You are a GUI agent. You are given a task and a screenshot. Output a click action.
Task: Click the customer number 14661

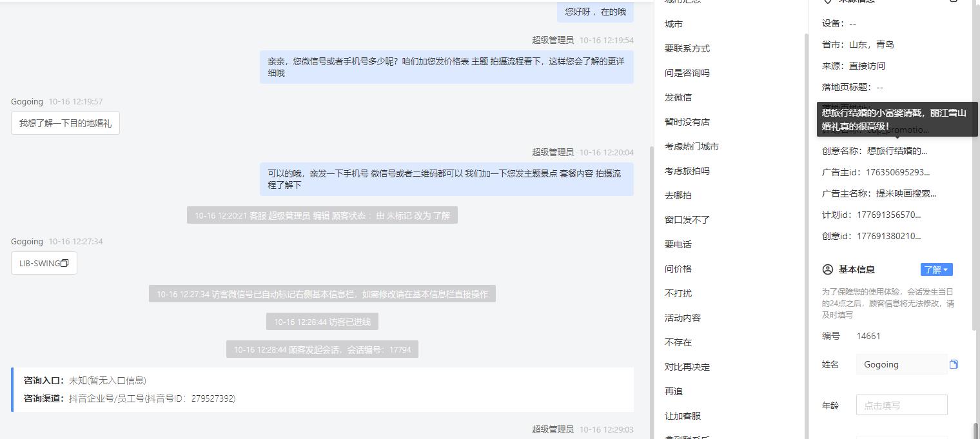click(868, 336)
